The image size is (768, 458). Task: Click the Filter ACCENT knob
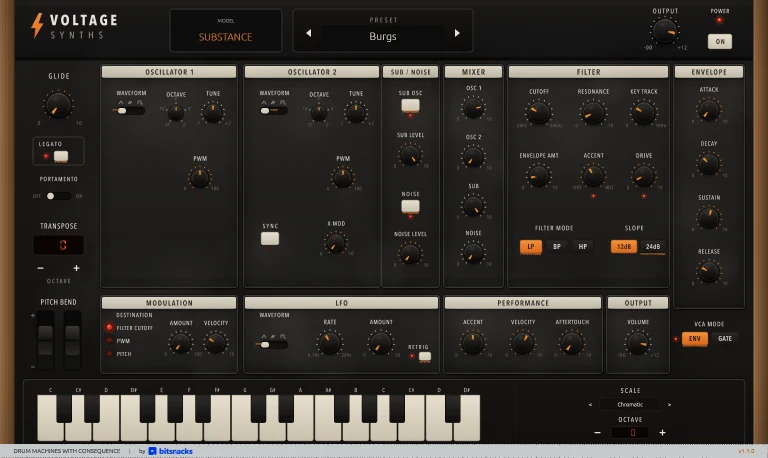pos(593,176)
